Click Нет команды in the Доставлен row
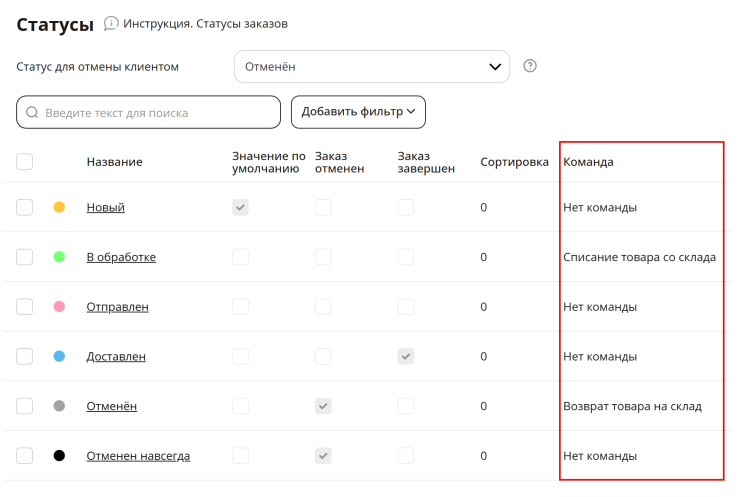This screenshot has width=740, height=497. (600, 356)
